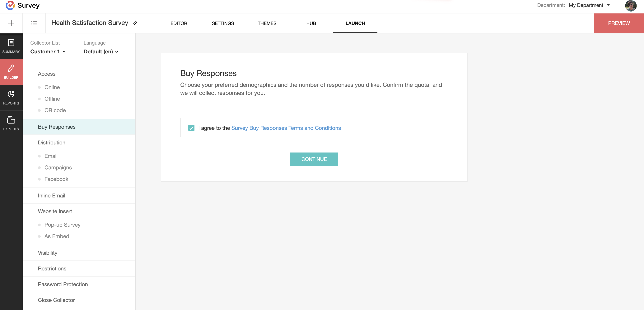
Task: Open the Summary sidebar icon
Action: tap(11, 46)
